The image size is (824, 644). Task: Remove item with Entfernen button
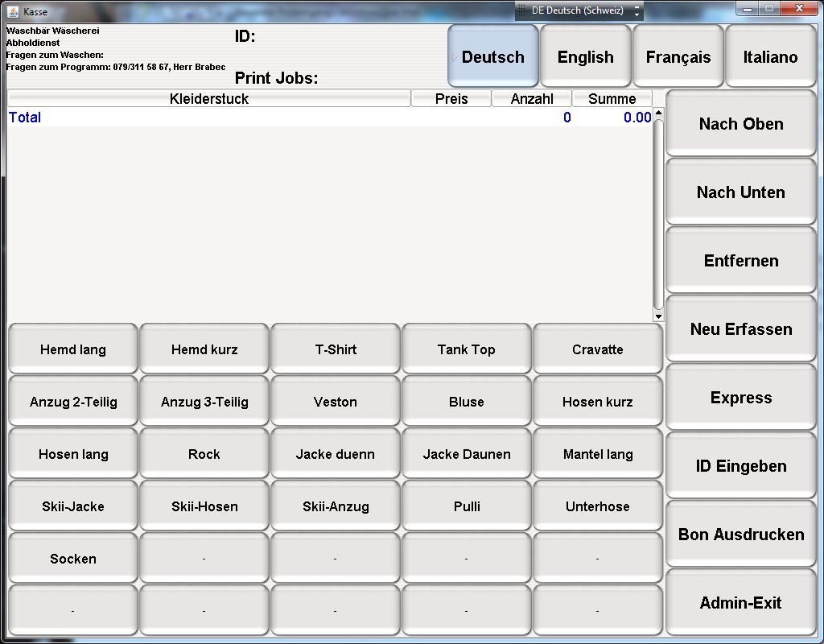(741, 260)
